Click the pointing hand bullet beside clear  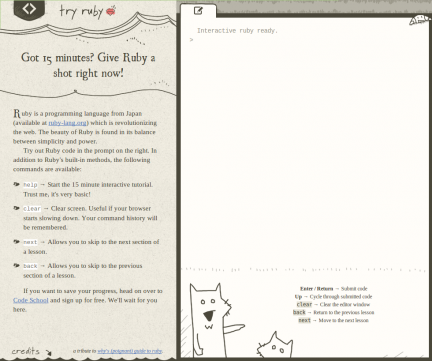click(16, 208)
